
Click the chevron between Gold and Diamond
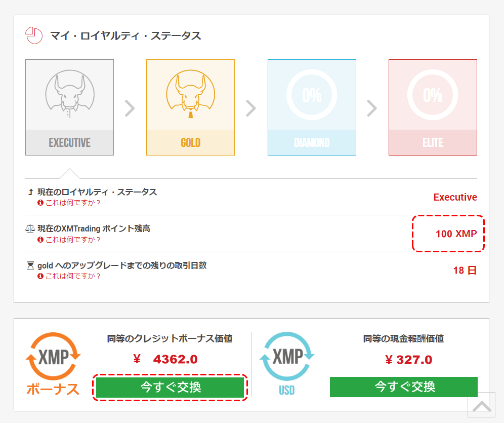tap(251, 108)
